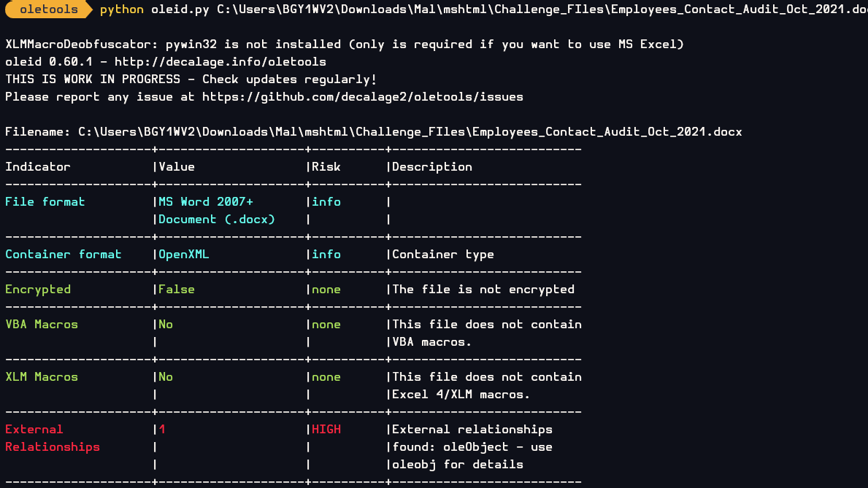Click the pywin32 warning message line
This screenshot has width=868, height=488.
click(x=345, y=44)
